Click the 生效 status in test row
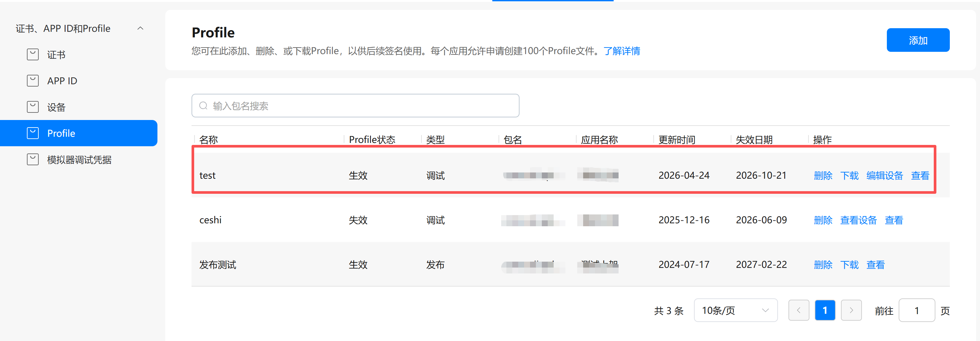 (358, 175)
